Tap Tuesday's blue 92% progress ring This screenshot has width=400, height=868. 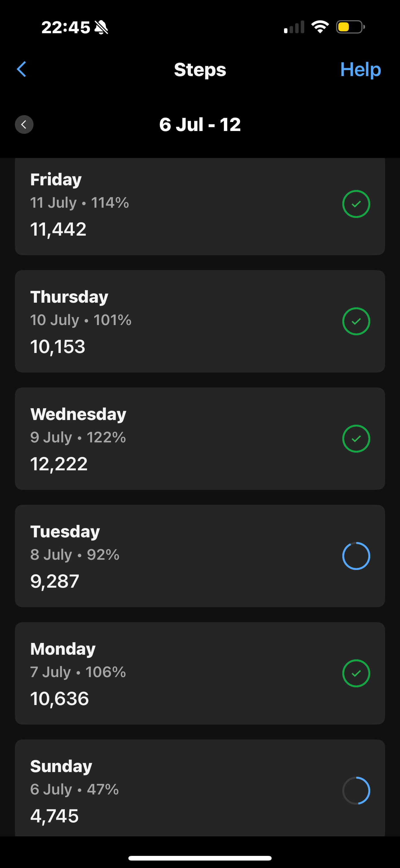(356, 556)
